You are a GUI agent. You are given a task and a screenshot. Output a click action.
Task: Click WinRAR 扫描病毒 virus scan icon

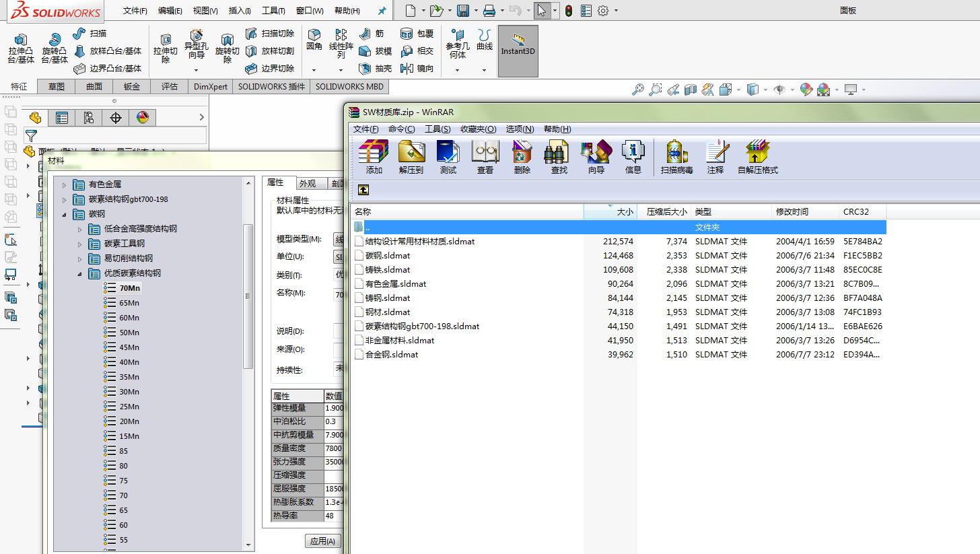coord(677,158)
